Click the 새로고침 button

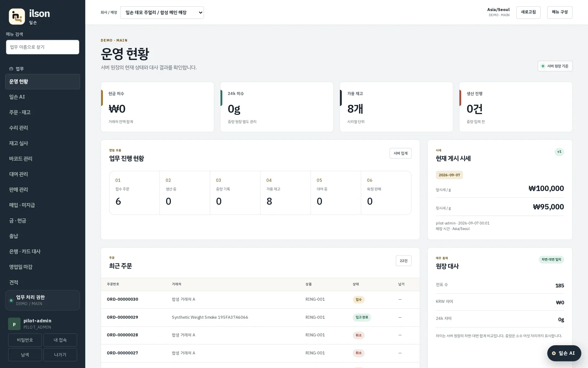click(x=528, y=13)
